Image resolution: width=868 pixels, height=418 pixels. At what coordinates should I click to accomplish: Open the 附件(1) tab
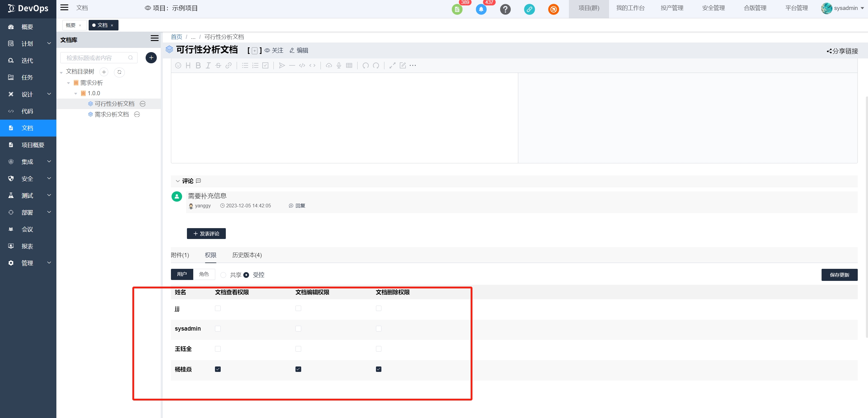click(x=180, y=255)
